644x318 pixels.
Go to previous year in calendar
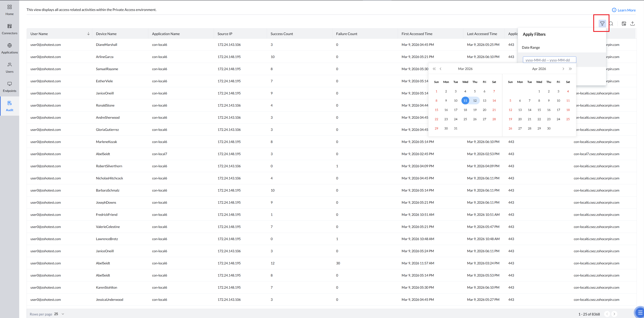[x=434, y=69]
